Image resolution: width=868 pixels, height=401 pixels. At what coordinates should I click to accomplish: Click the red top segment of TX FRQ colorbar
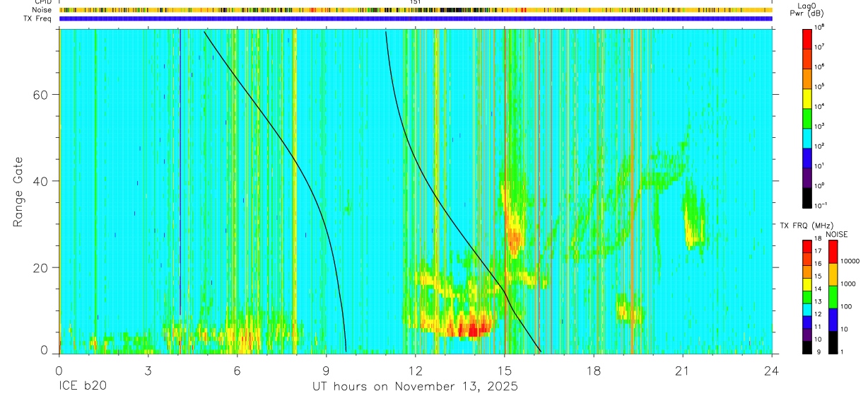tap(807, 246)
